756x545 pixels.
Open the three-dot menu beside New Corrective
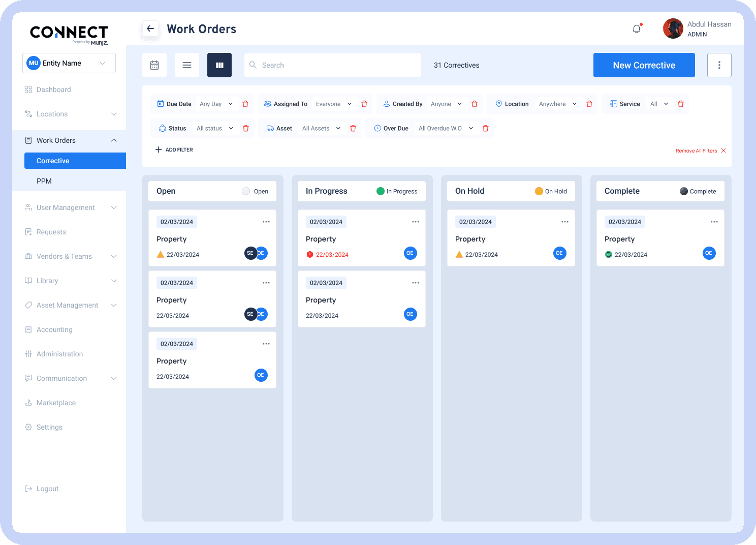[719, 65]
